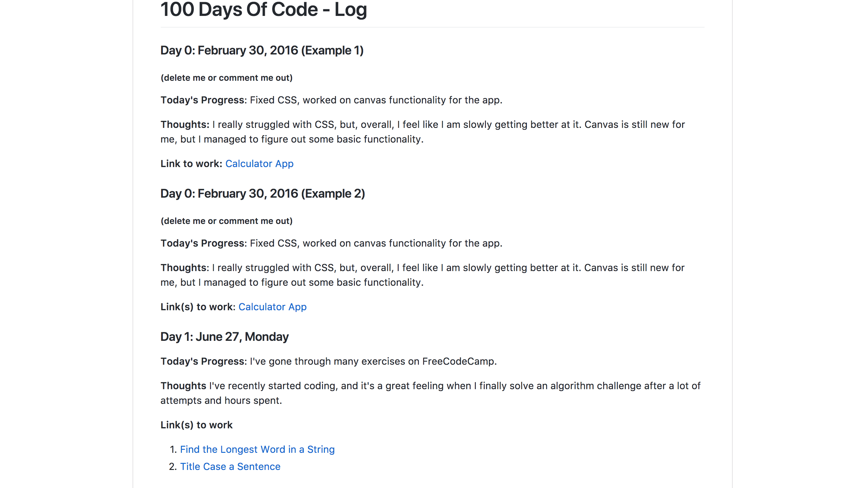Click the Day 0 Example 2 heading

coord(262,194)
